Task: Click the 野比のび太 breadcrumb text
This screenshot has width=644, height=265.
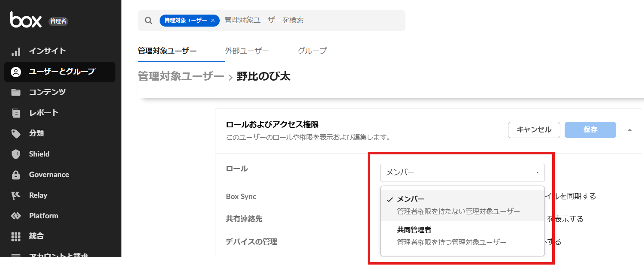Action: (x=263, y=77)
